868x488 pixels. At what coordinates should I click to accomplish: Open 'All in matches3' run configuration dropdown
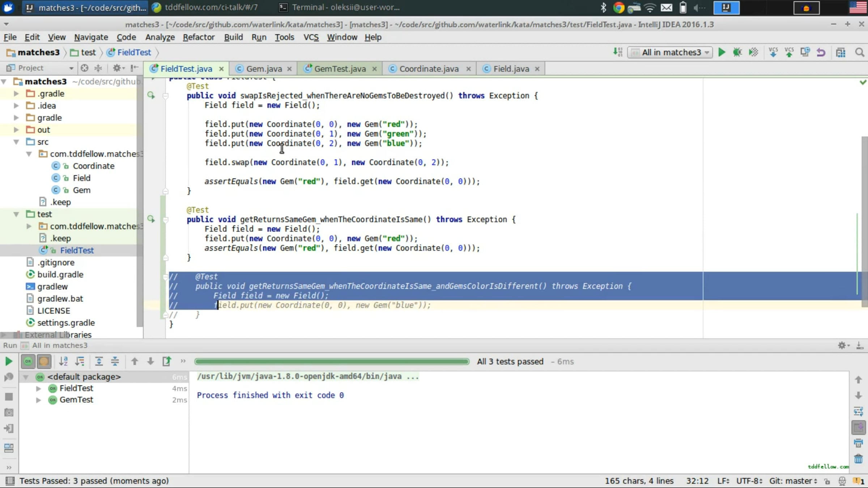click(670, 52)
